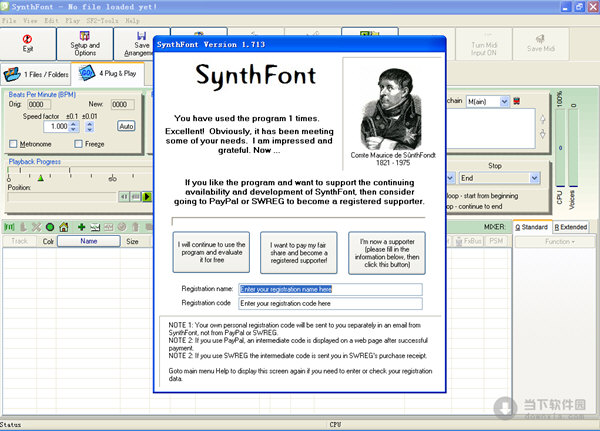Click the envelope-like icon beside green plus
The width and height of the screenshot is (600, 431).
point(95,227)
